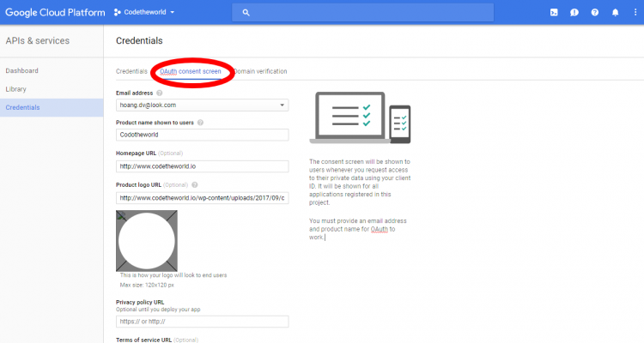Open the feedback speech-bubble icon
Image resolution: width=644 pixels, height=343 pixels.
point(574,12)
